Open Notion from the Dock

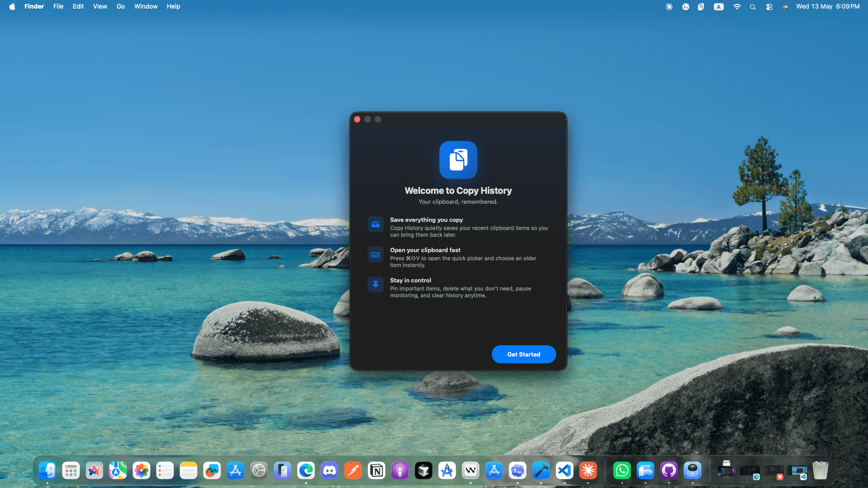tap(377, 471)
